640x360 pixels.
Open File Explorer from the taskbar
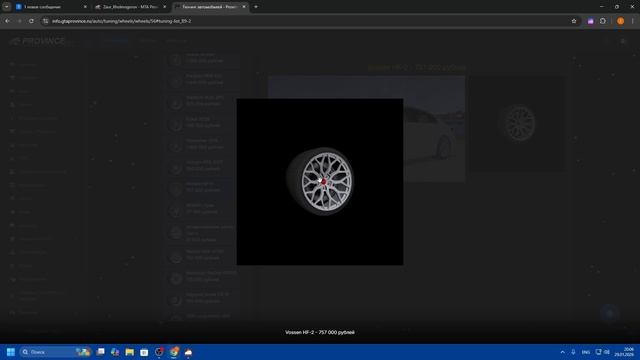pyautogui.click(x=130, y=352)
